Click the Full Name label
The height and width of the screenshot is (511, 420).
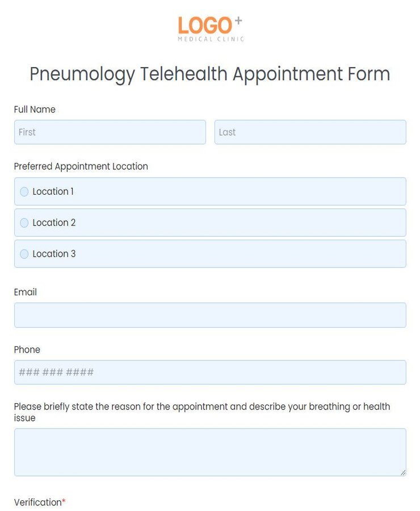35,110
